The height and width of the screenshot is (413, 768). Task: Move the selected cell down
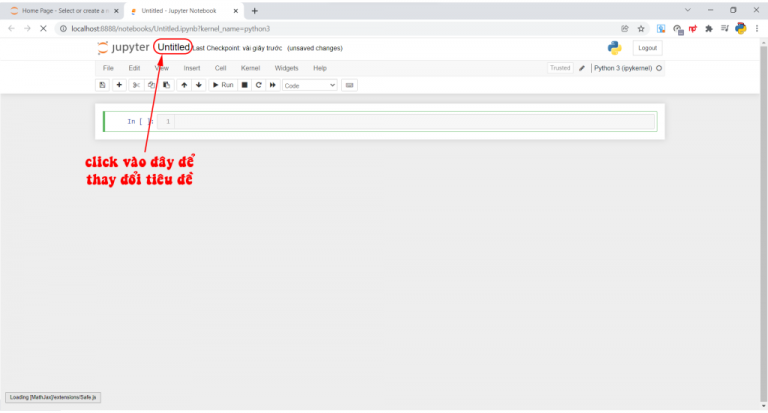pos(199,85)
